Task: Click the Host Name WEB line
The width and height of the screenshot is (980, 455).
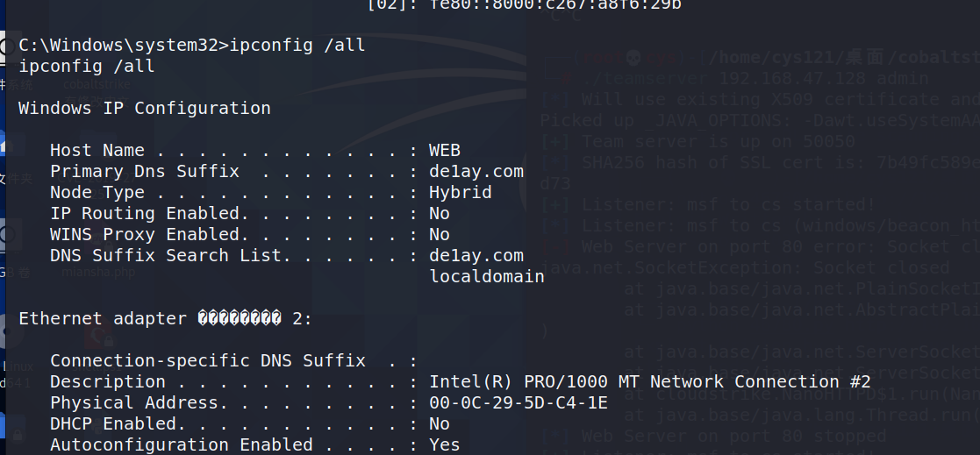Action: pyautogui.click(x=255, y=151)
